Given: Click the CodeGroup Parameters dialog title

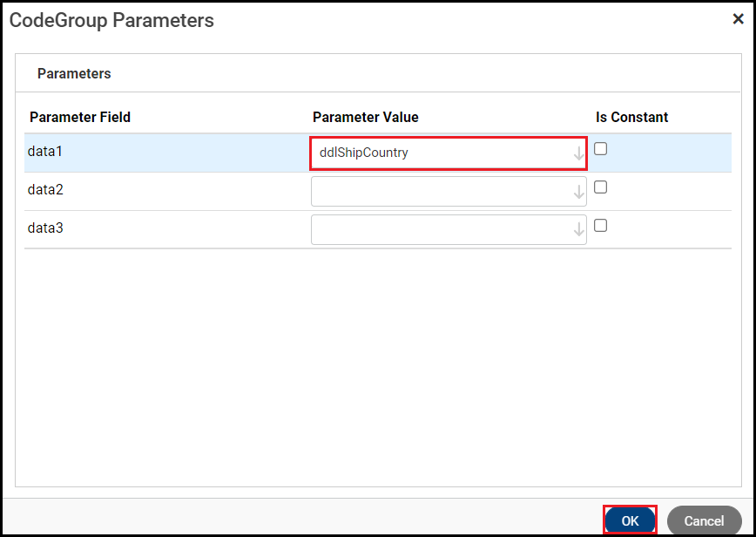Looking at the screenshot, I should click(x=111, y=20).
